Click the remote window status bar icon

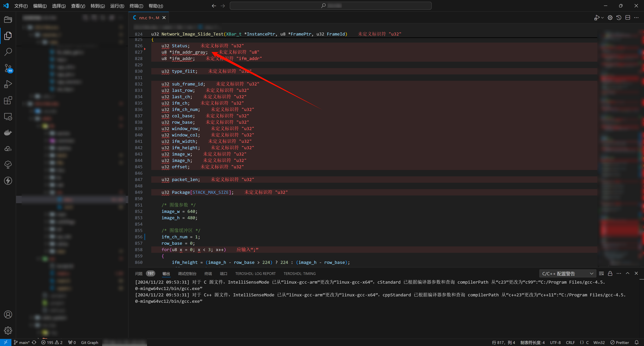6,342
